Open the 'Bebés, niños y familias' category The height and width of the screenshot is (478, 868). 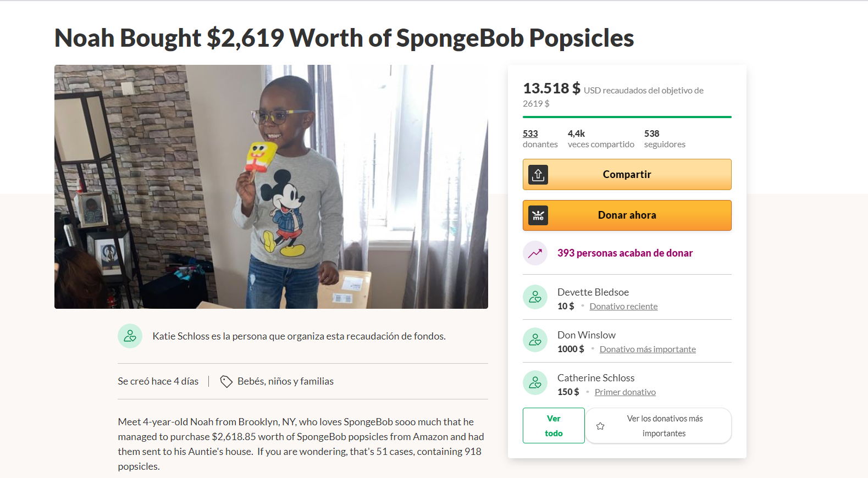[285, 381]
